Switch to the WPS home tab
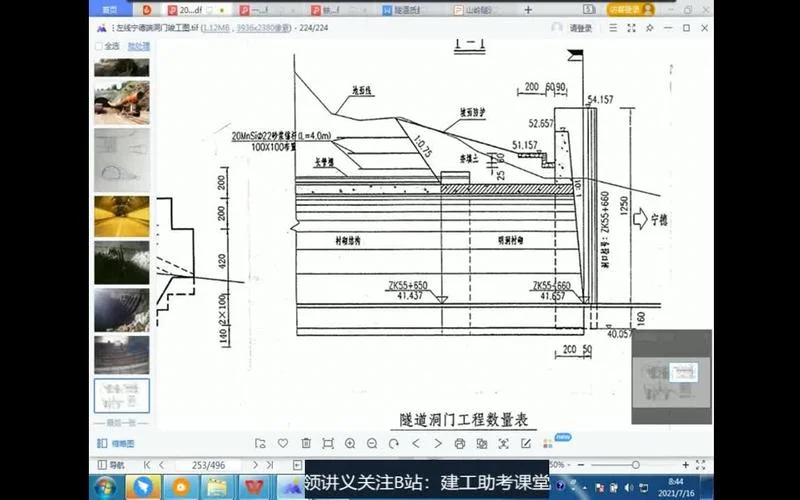This screenshot has width=800, height=500. [109, 10]
